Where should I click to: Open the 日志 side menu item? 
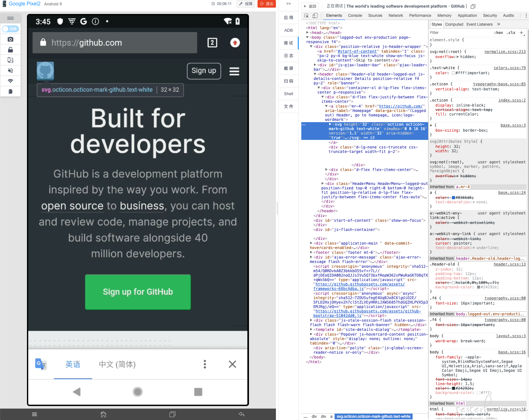289,56
